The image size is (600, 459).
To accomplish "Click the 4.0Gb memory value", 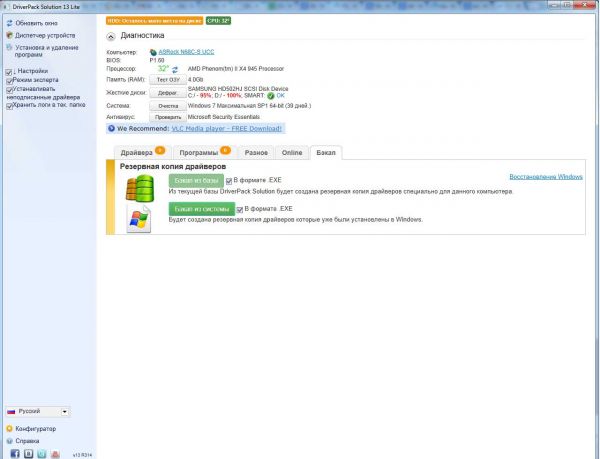I will click(196, 80).
